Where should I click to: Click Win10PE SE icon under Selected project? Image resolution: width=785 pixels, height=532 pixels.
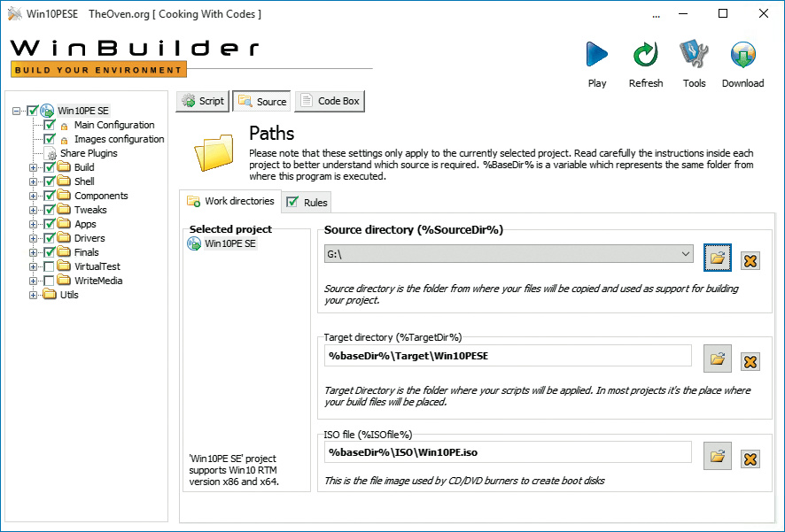pos(194,243)
